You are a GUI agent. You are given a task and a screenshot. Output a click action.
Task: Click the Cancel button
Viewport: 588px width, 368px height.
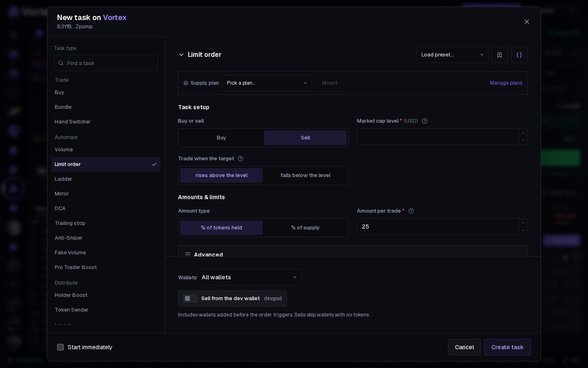coord(464,347)
